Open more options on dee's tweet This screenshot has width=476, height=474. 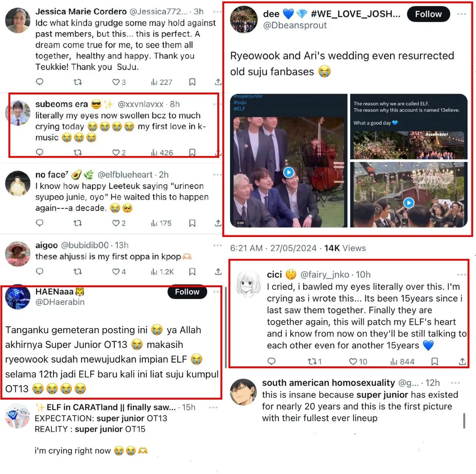click(x=461, y=14)
